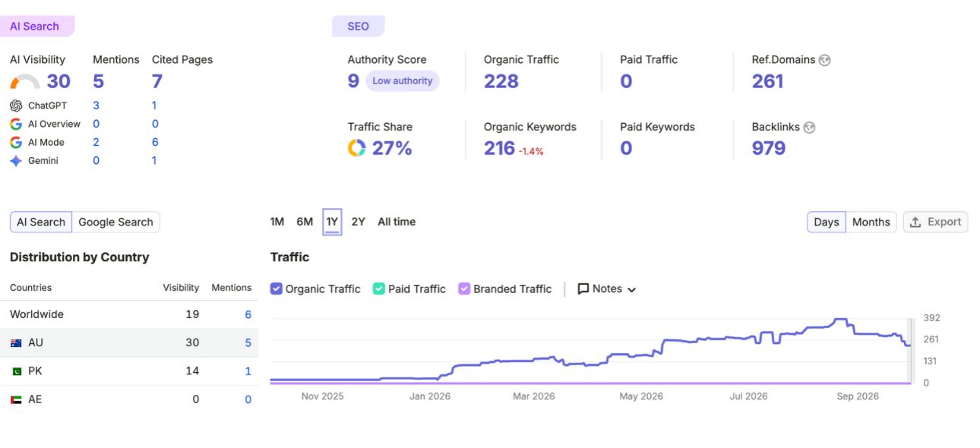Viewport: 980px width, 448px height.
Task: Click the Export upload icon
Action: tap(915, 222)
